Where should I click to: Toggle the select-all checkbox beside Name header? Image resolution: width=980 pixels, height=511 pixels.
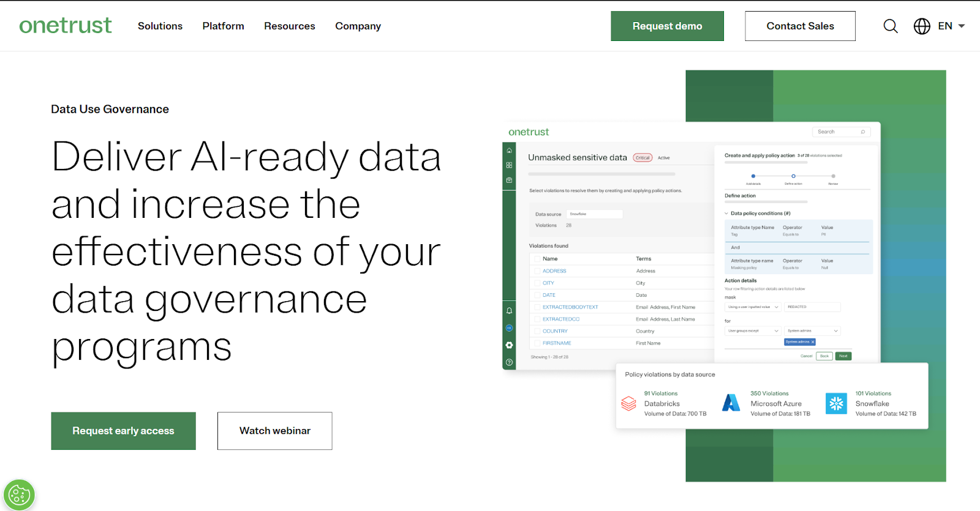537,259
